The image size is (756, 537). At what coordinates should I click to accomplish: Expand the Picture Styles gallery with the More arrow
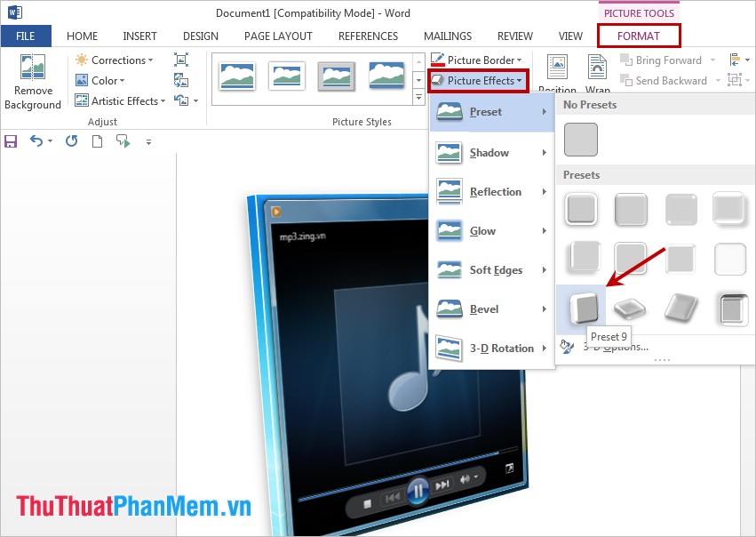[x=418, y=98]
